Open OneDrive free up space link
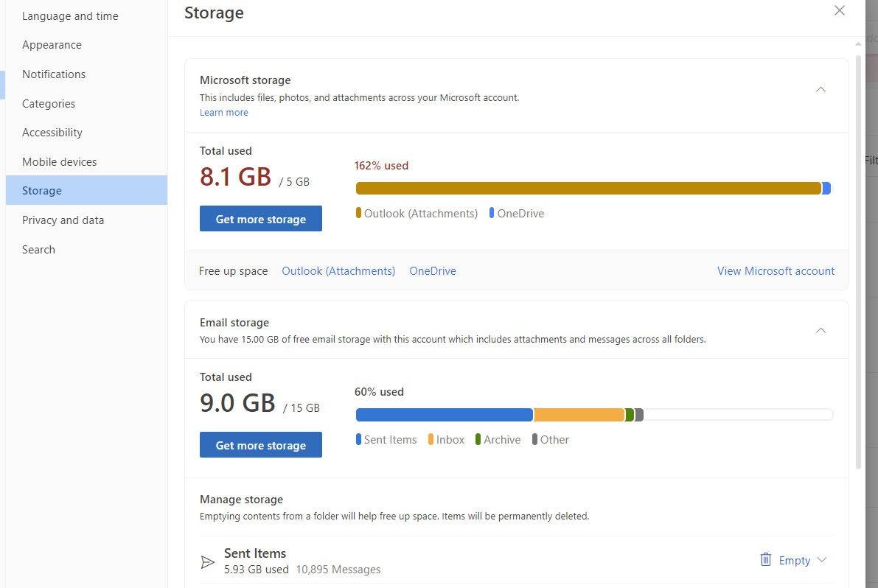Image resolution: width=878 pixels, height=588 pixels. (433, 270)
